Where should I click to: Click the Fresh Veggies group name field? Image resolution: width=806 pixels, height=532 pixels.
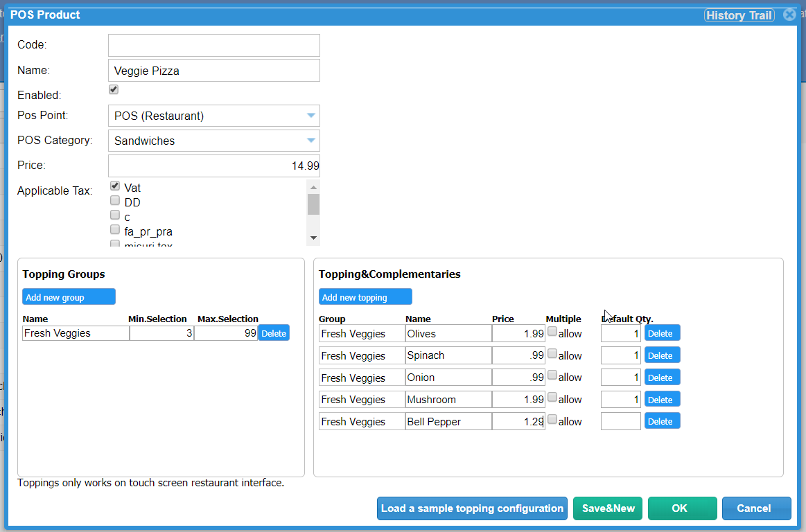[76, 333]
